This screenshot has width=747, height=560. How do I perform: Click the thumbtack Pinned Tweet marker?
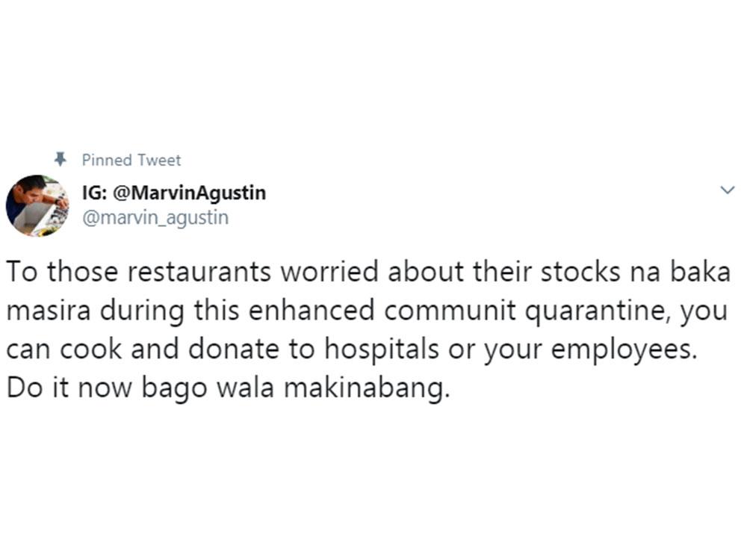(x=60, y=159)
